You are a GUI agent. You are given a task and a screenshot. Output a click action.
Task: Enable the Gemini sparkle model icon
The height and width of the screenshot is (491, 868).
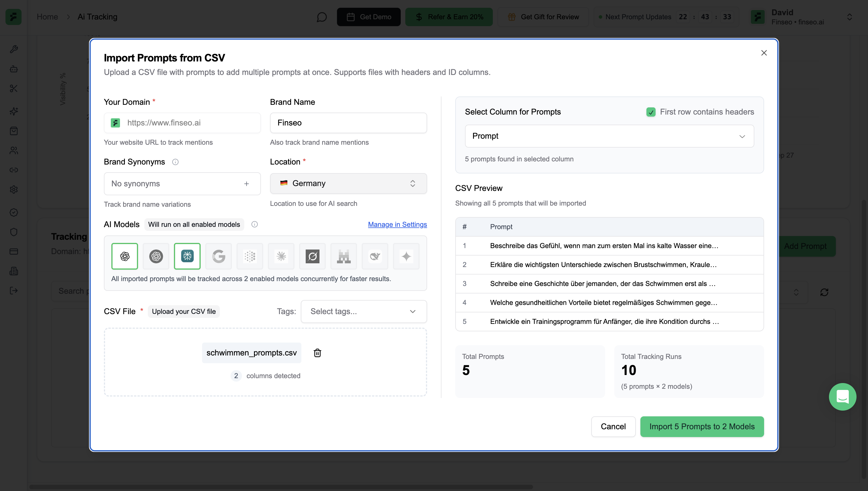406,256
